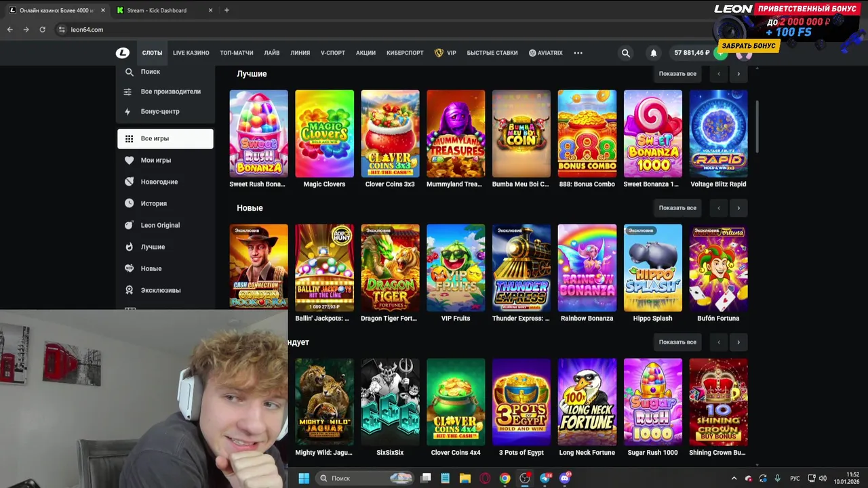Open the Aviatrix section
This screenshot has height=488, width=868.
tap(545, 53)
